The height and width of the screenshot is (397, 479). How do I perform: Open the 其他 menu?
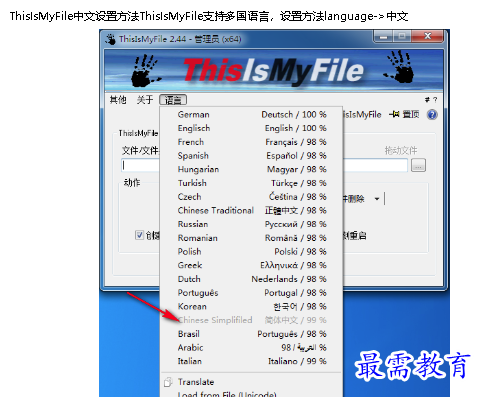click(118, 100)
